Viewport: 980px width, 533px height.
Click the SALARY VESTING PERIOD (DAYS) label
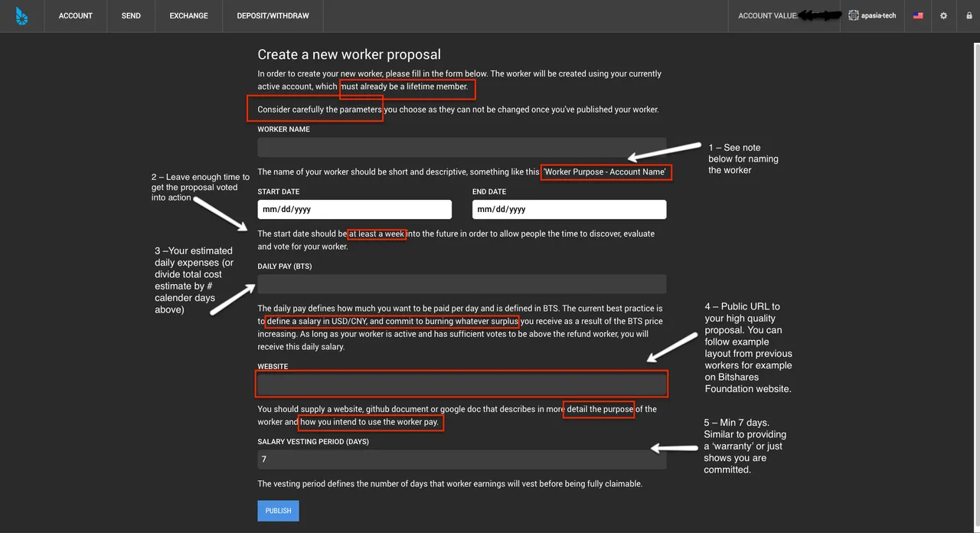coord(315,442)
